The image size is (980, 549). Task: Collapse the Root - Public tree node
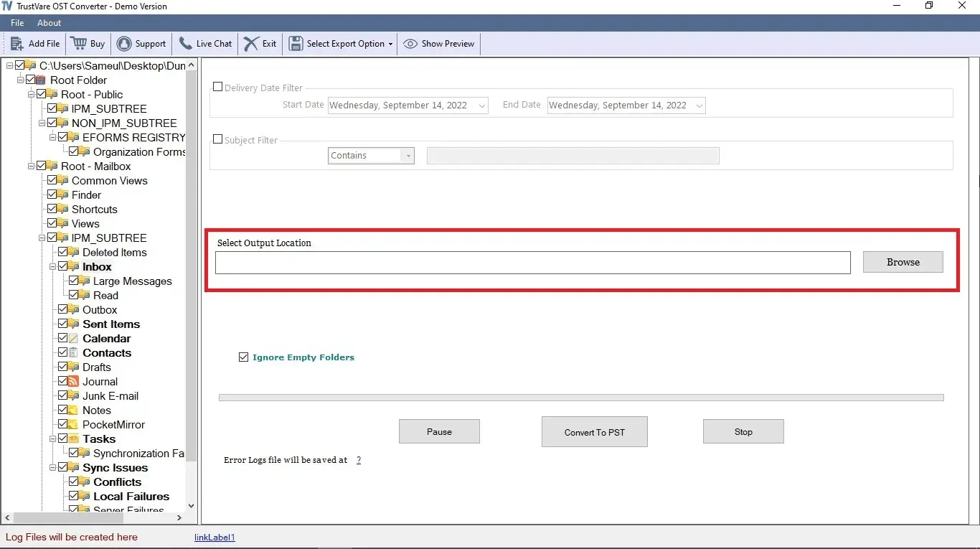pos(31,94)
